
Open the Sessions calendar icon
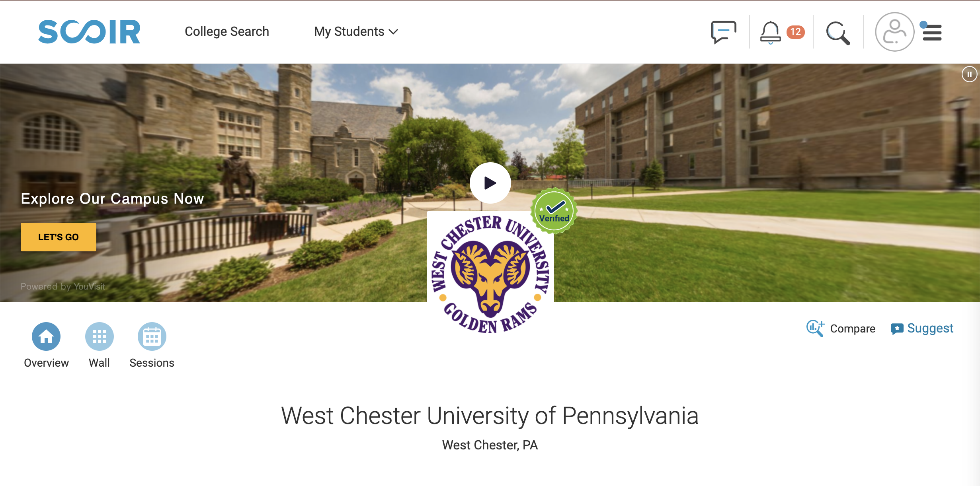152,336
